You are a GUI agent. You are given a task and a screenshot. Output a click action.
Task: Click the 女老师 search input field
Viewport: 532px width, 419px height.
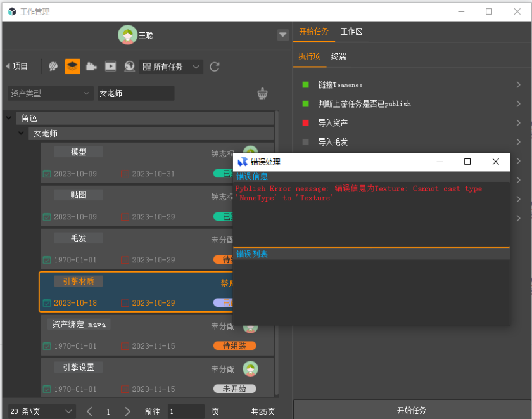(x=136, y=93)
